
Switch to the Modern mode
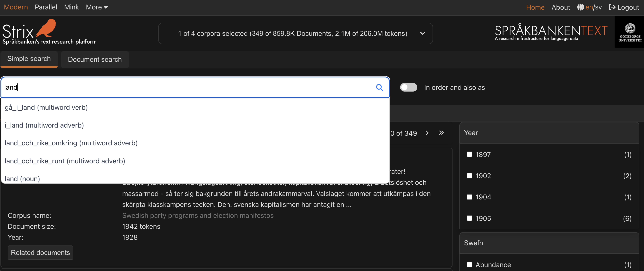click(x=16, y=7)
